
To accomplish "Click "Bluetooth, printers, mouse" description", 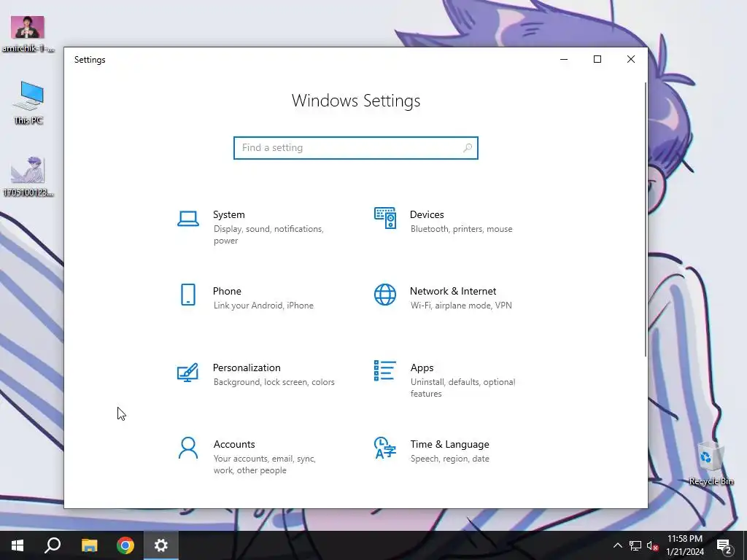I will tap(461, 229).
